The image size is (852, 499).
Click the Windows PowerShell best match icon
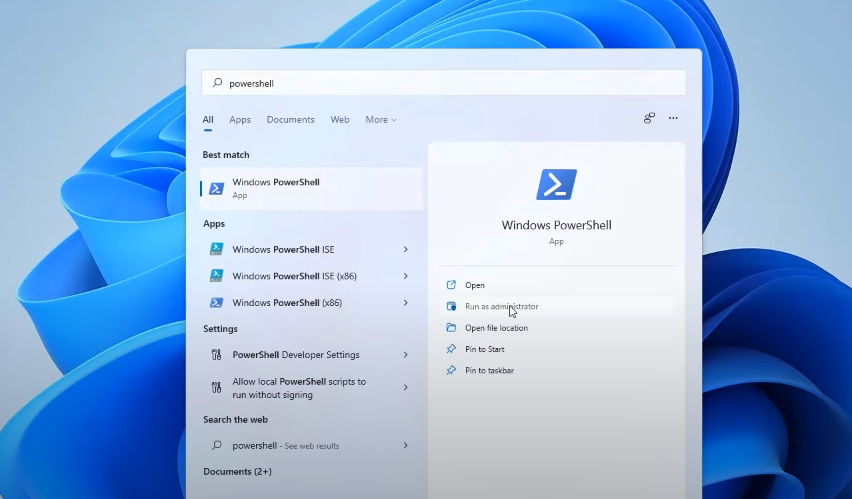(x=217, y=189)
